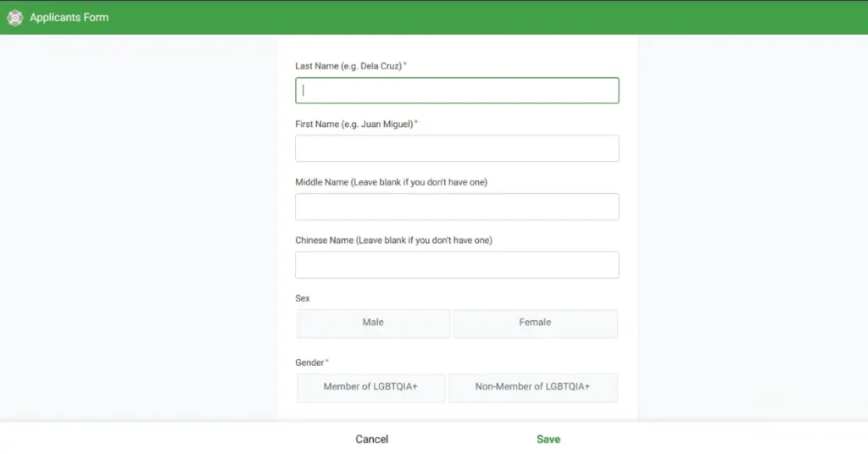Click the Last Name field label

pyautogui.click(x=348, y=66)
